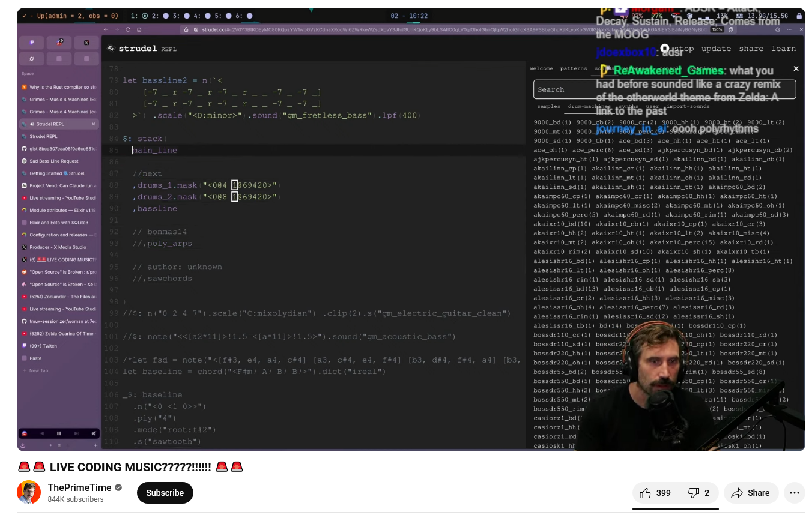The width and height of the screenshot is (812, 518).
Task: Share the YouTube video
Action: [751, 493]
